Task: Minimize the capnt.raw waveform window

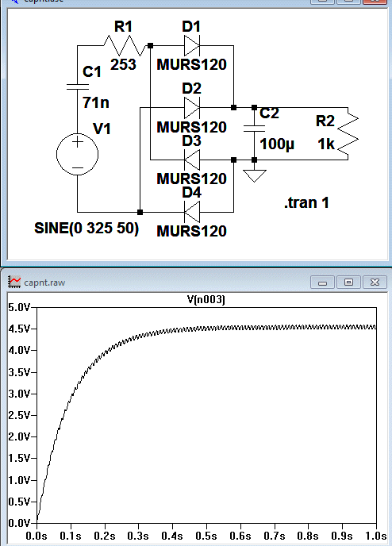Action: 322,282
